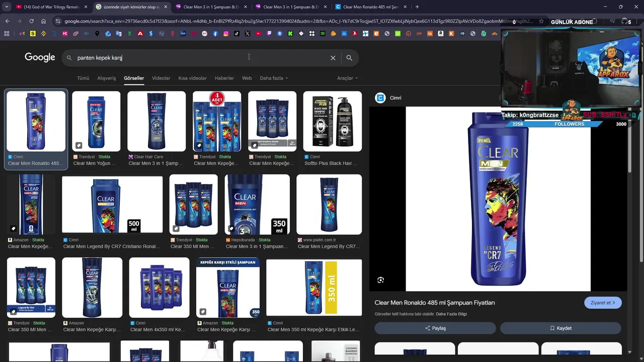This screenshot has height=362, width=644.
Task: Open the Clear Men Legend By CR7 500 ml thumbnail
Action: click(112, 204)
